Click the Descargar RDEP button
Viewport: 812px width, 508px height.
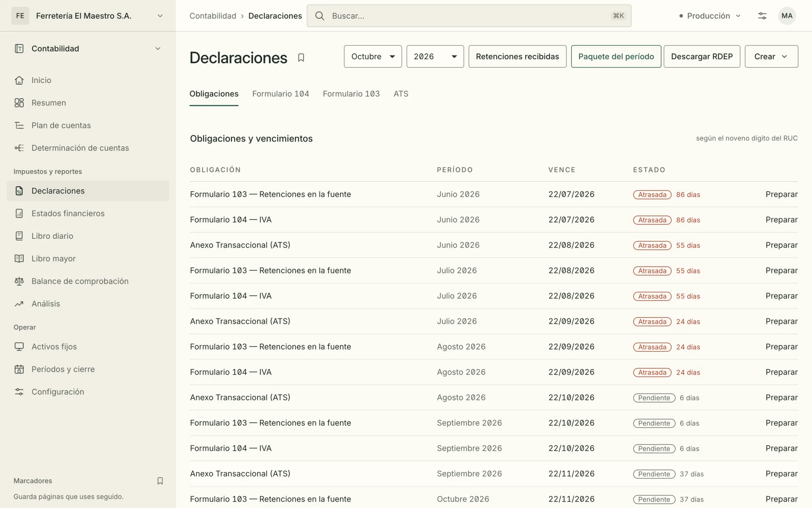702,56
